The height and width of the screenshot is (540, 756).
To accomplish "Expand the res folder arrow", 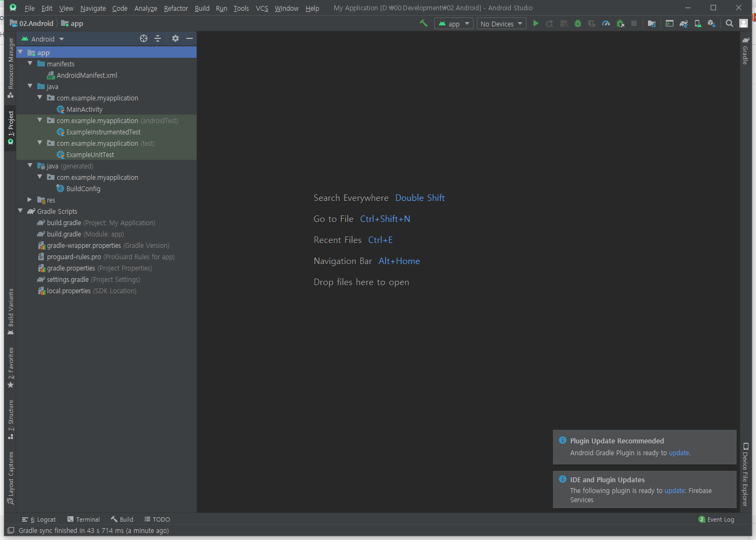I will tap(30, 200).
